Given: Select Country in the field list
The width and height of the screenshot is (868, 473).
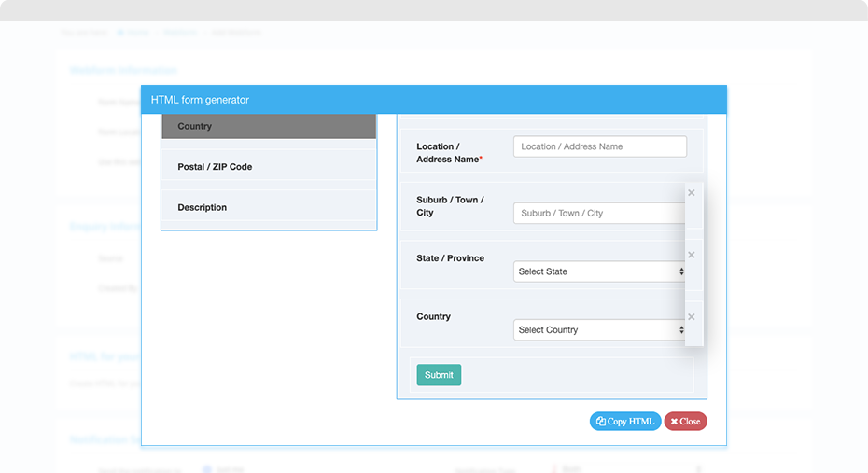Looking at the screenshot, I should coord(269,126).
